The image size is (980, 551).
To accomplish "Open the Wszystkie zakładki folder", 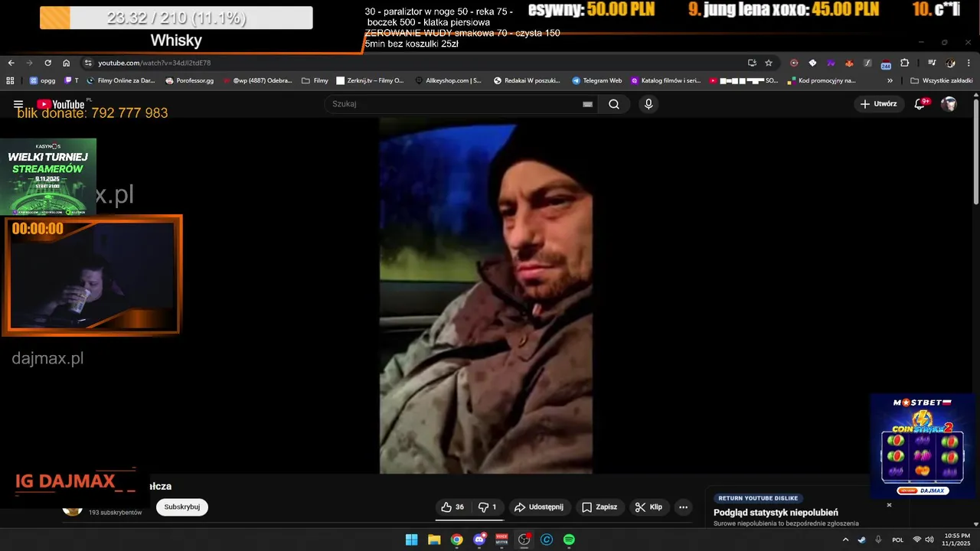I will click(942, 80).
